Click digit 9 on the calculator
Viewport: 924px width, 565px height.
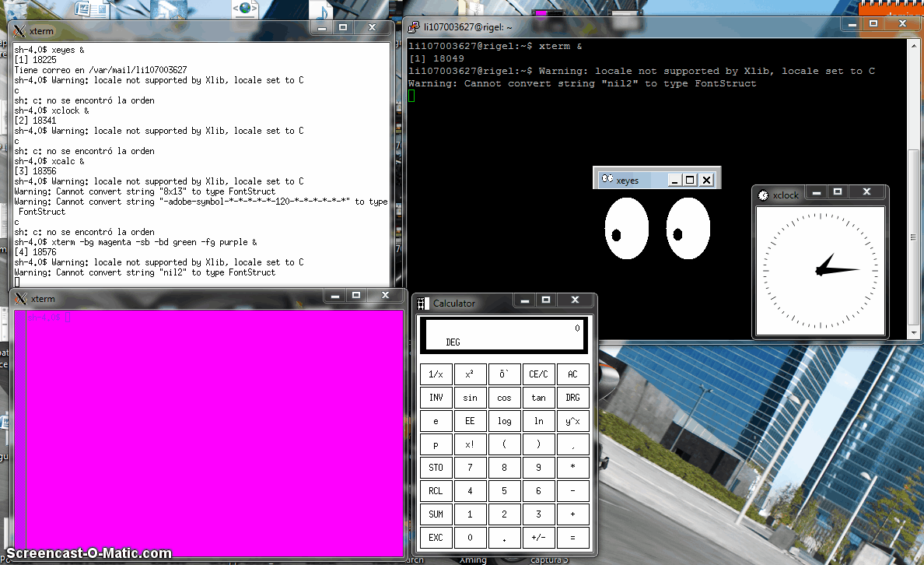[538, 468]
